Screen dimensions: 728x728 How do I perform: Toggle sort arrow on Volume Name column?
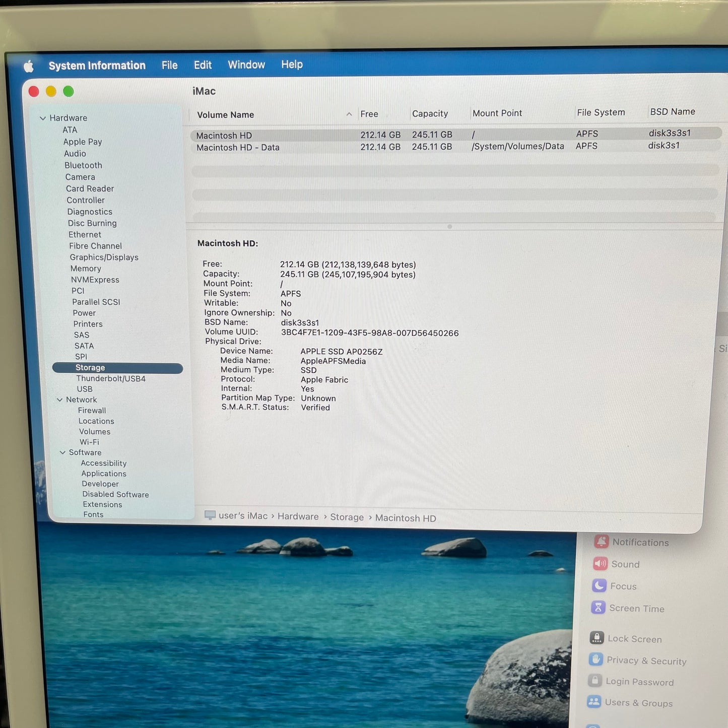click(349, 114)
